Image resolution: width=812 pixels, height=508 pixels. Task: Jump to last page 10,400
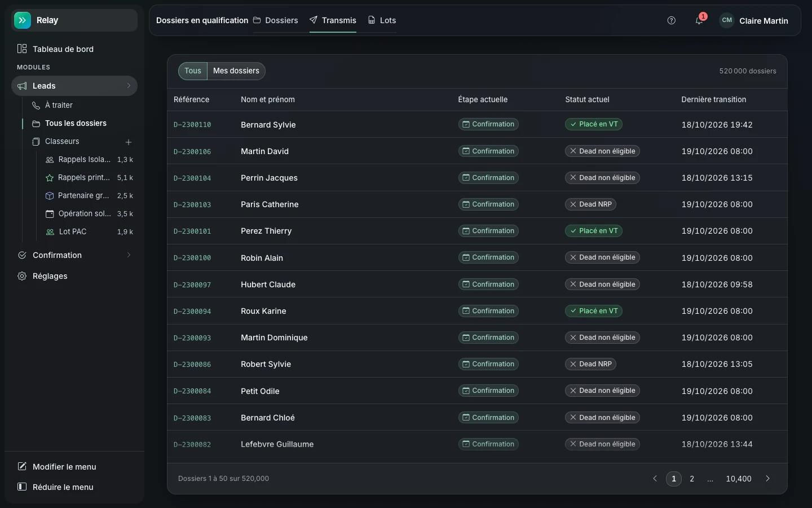coord(739,479)
